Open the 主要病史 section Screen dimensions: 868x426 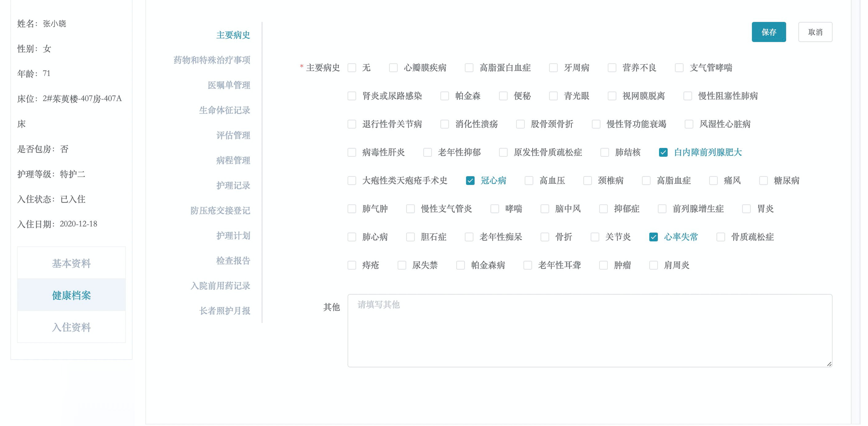coord(233,35)
